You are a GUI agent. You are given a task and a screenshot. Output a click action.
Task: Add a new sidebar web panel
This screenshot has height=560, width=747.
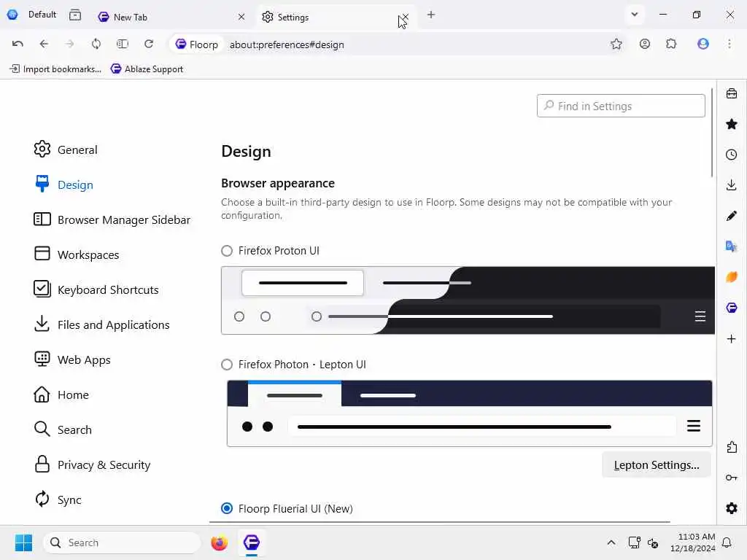[731, 338]
